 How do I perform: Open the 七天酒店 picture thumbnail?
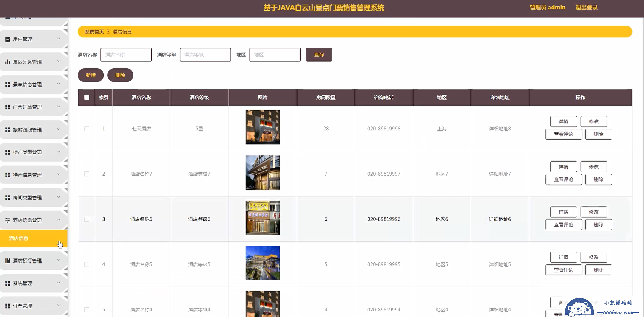263,127
